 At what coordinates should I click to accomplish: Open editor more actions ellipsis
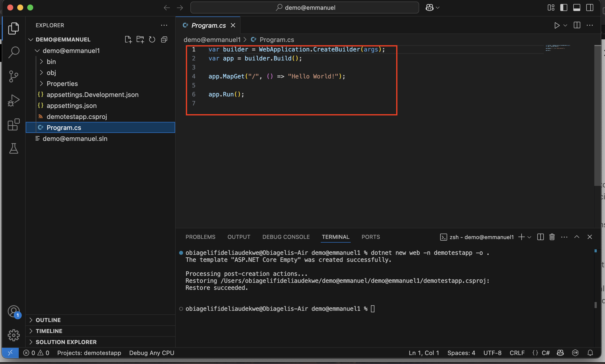tap(590, 25)
